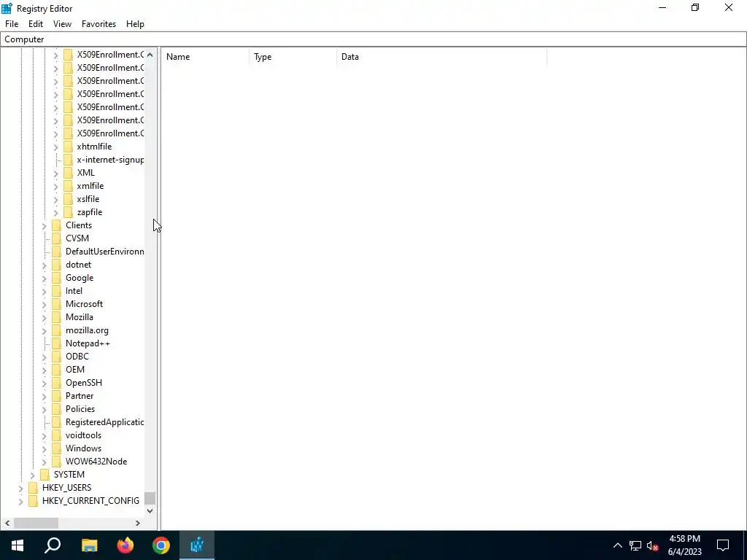
Task: Select the Notepad++ key folder icon
Action: 57,343
